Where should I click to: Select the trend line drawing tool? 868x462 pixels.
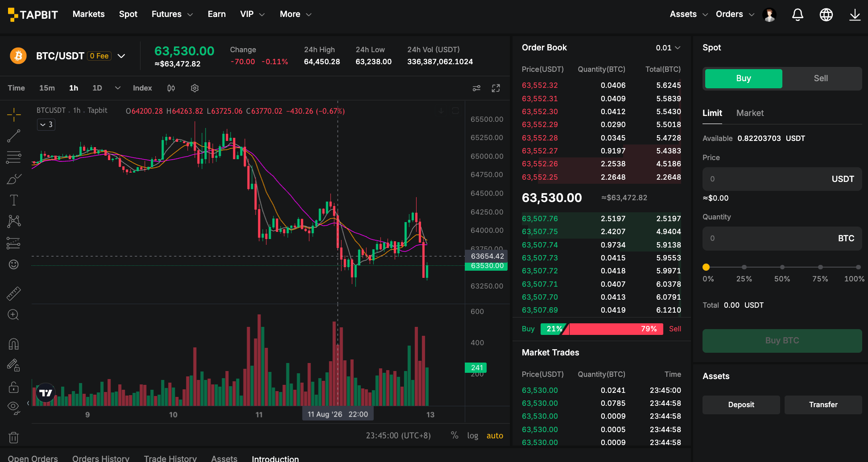14,136
